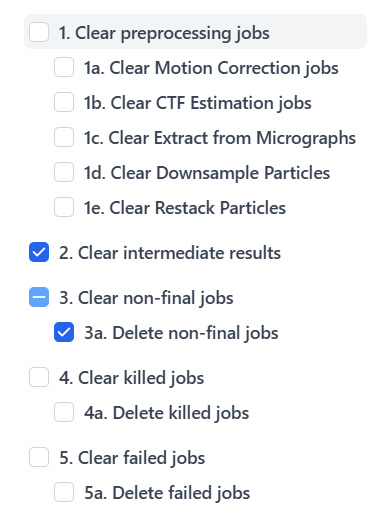Screen dimensions: 389x520
Task: Tick 1b Clear CTF Estimation jobs
Action: click(64, 102)
